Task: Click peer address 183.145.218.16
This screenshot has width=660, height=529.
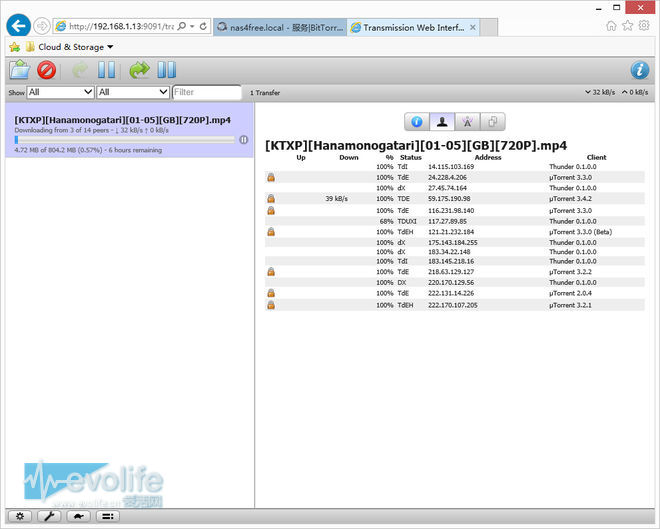Action: tap(451, 261)
